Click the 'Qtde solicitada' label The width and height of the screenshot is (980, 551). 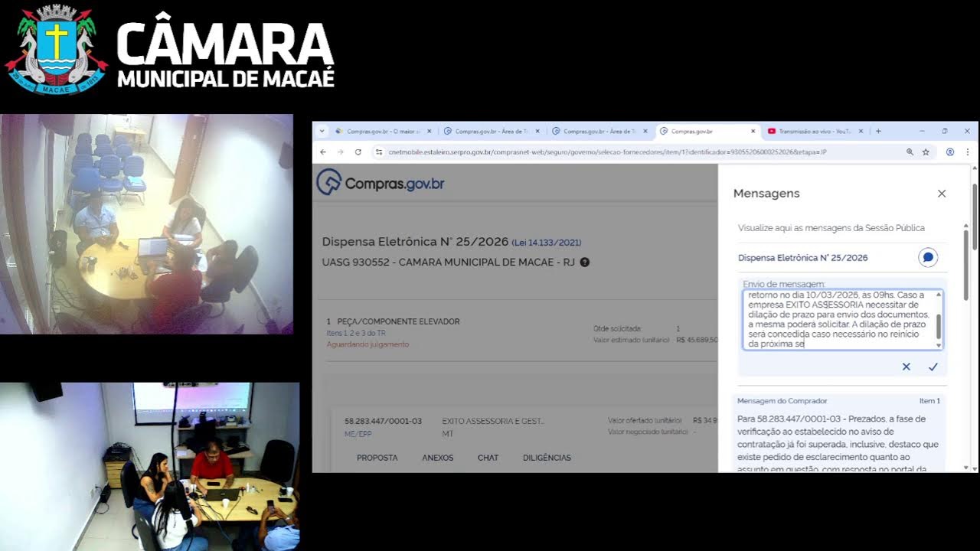point(617,329)
